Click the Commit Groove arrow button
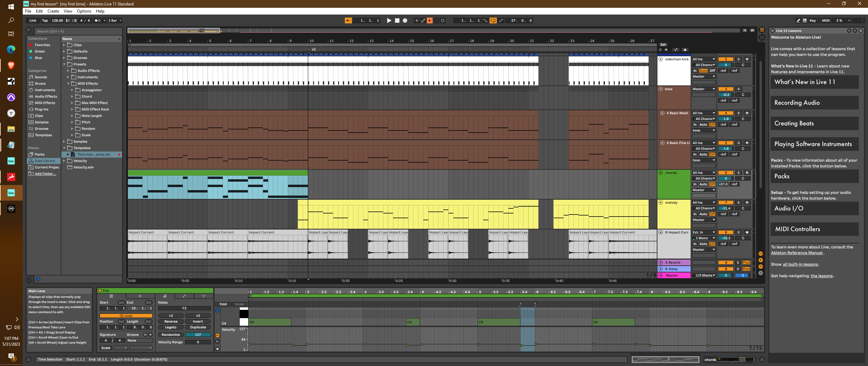This screenshot has width=868, height=366. 151,335
